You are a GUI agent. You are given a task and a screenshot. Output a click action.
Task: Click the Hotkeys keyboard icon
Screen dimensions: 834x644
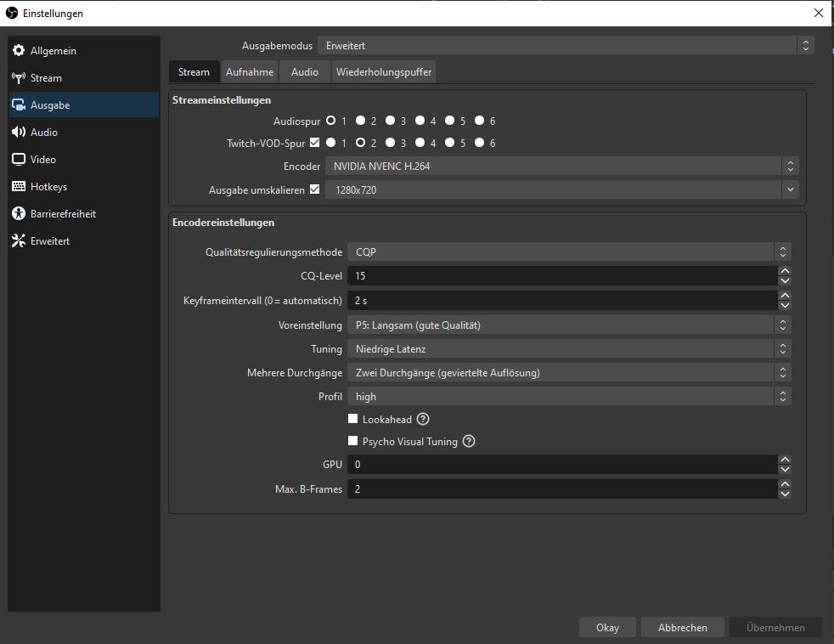click(x=19, y=187)
